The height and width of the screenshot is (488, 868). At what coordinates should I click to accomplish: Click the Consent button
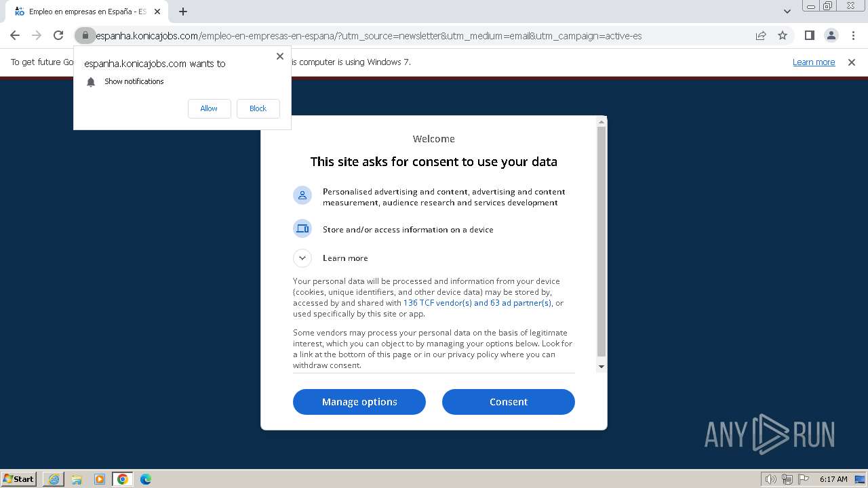(x=509, y=402)
